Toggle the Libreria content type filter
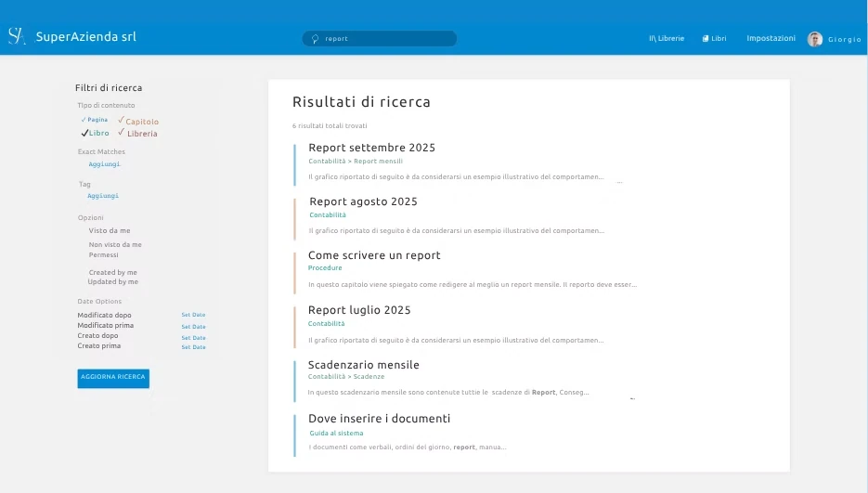This screenshot has width=868, height=493. [138, 134]
